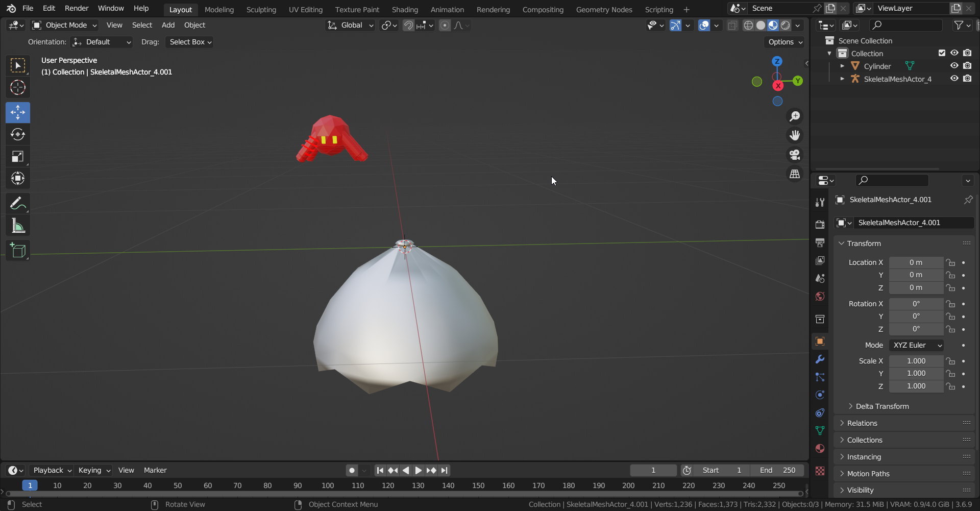
Task: Open the Tool properties tab
Action: point(820,202)
